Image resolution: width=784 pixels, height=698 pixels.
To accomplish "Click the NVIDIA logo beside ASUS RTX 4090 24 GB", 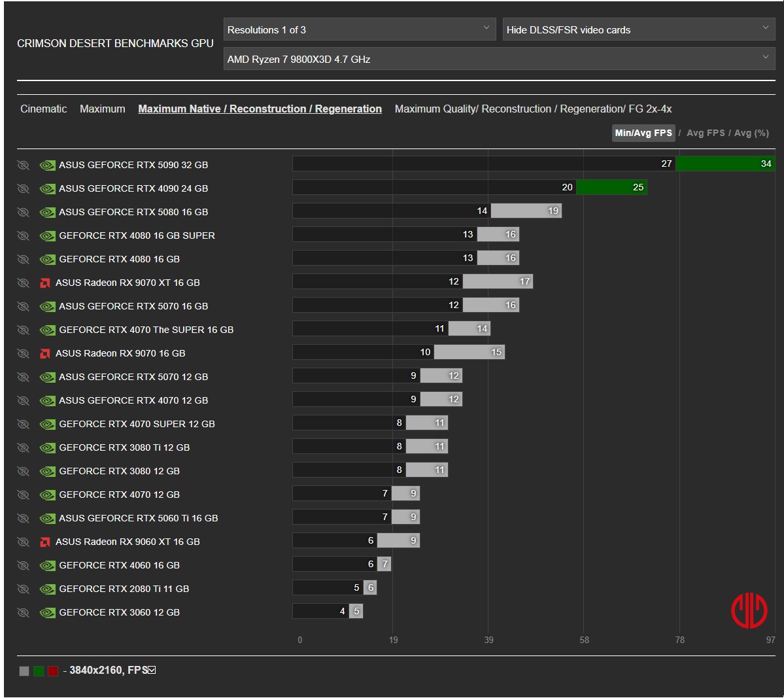I will [48, 188].
